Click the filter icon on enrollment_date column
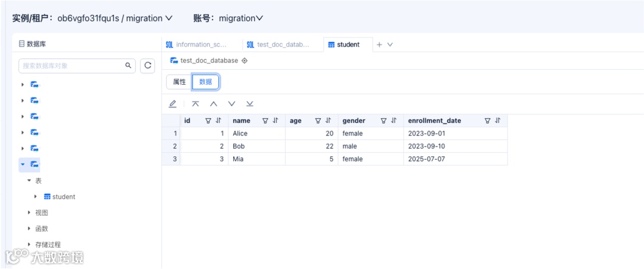 click(488, 120)
